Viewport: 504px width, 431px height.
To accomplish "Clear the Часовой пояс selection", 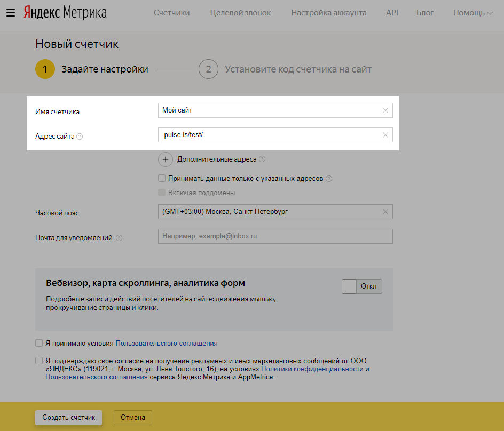I will point(385,212).
